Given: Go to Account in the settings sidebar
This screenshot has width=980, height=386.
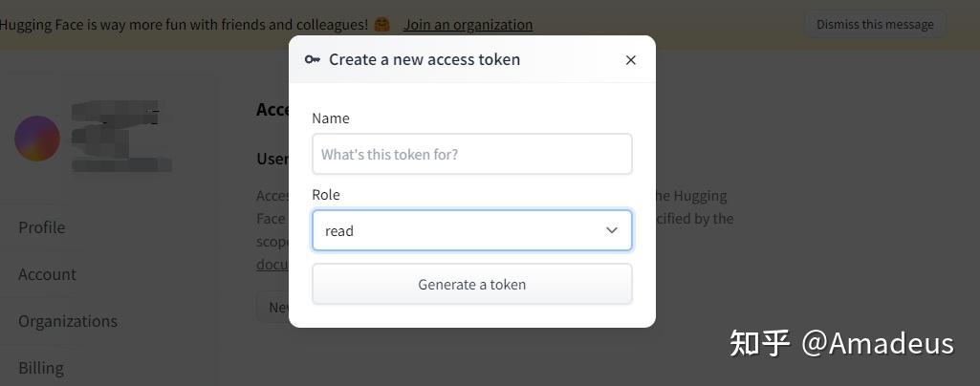Looking at the screenshot, I should [47, 274].
